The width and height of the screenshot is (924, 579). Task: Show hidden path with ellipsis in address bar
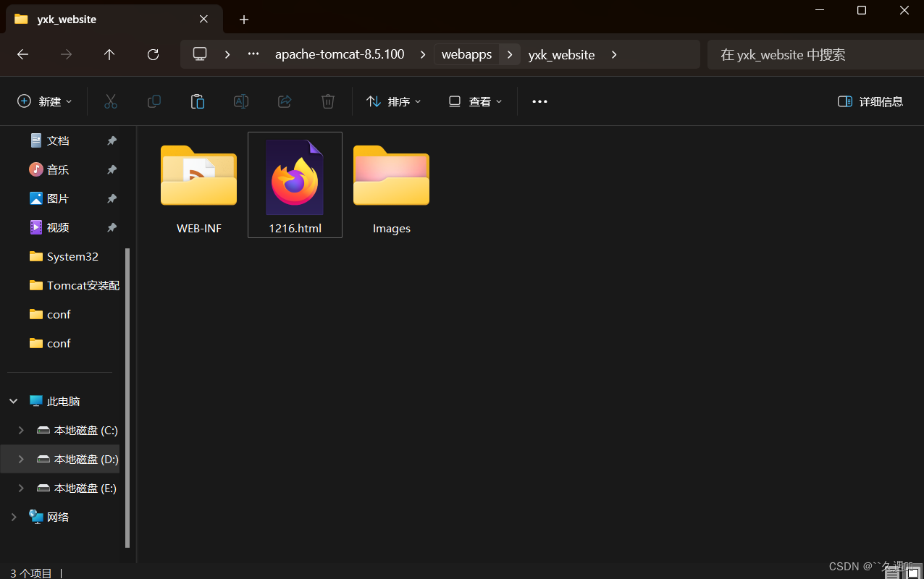pos(253,54)
